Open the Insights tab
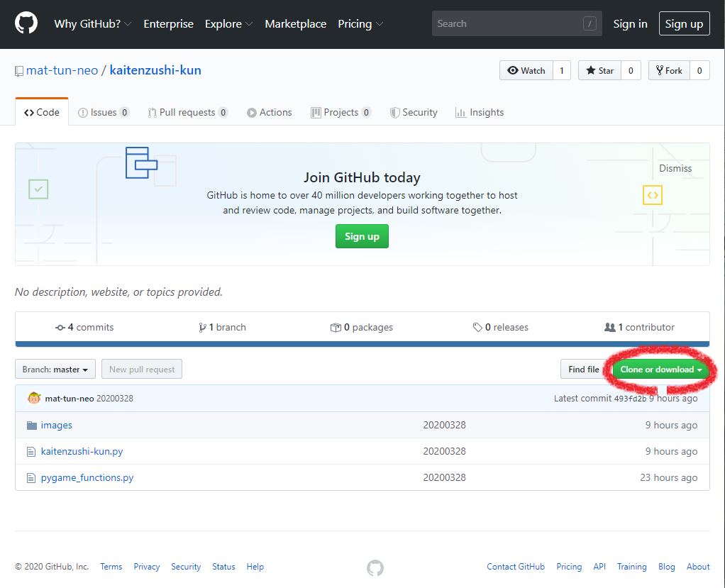This screenshot has height=588, width=725. 480,112
